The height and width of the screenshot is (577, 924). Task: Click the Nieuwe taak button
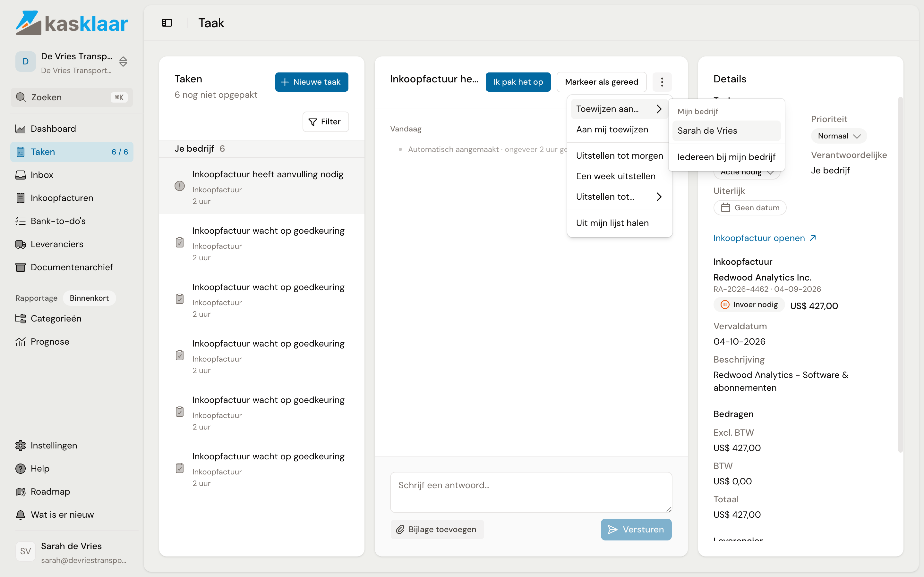tap(312, 82)
